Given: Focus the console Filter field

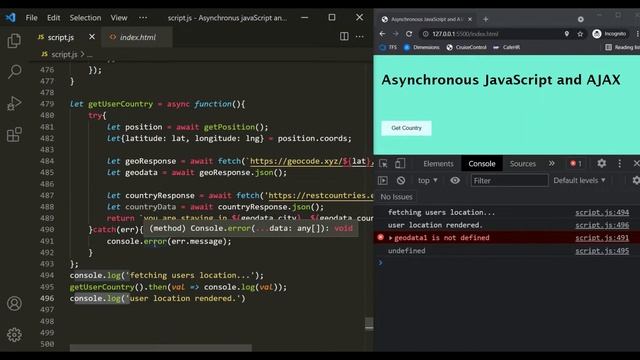Looking at the screenshot, I should [x=509, y=180].
